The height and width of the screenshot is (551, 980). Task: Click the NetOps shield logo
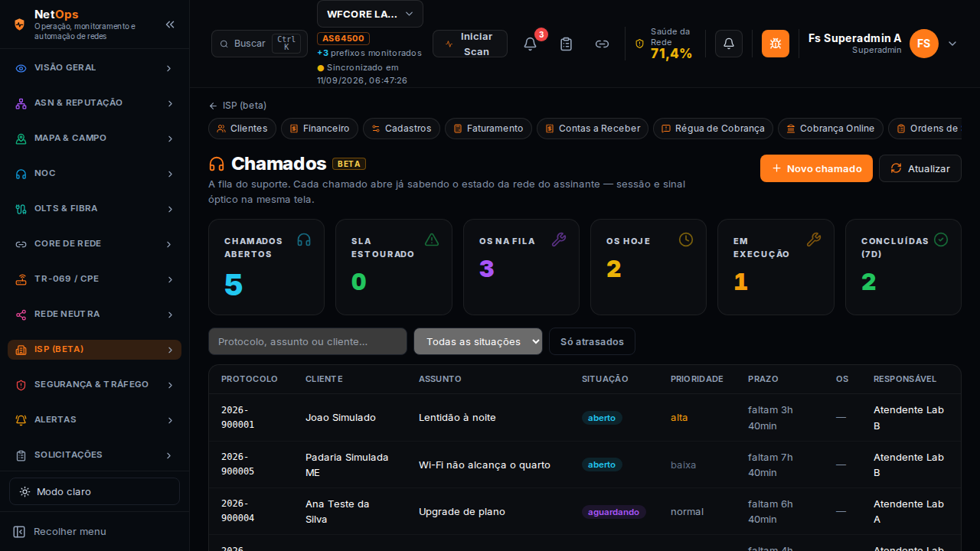pos(20,24)
